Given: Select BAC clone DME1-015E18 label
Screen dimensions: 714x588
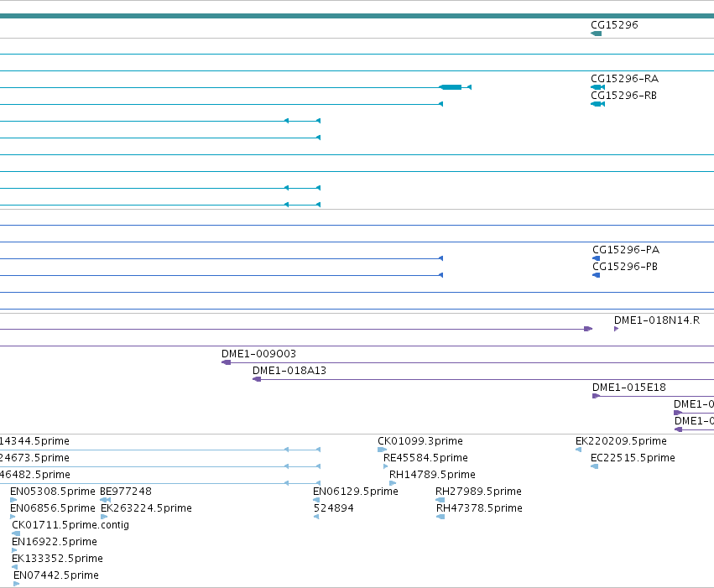Looking at the screenshot, I should pos(629,388).
